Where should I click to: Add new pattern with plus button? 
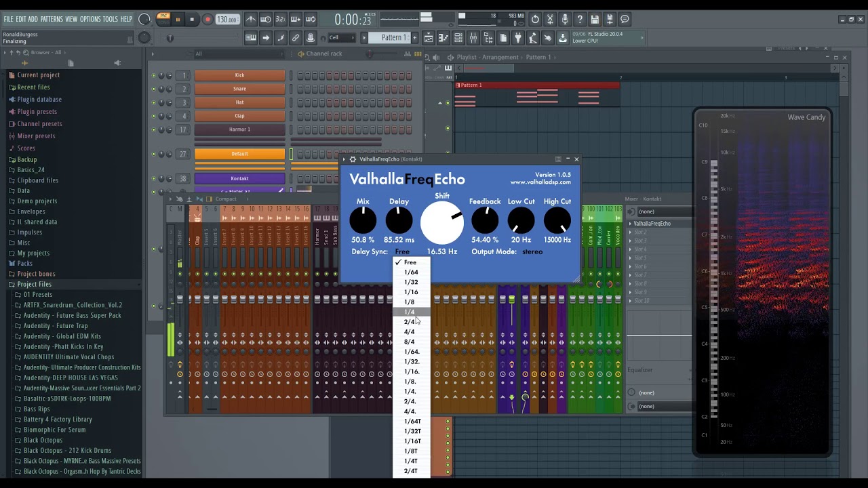pyautogui.click(x=415, y=38)
